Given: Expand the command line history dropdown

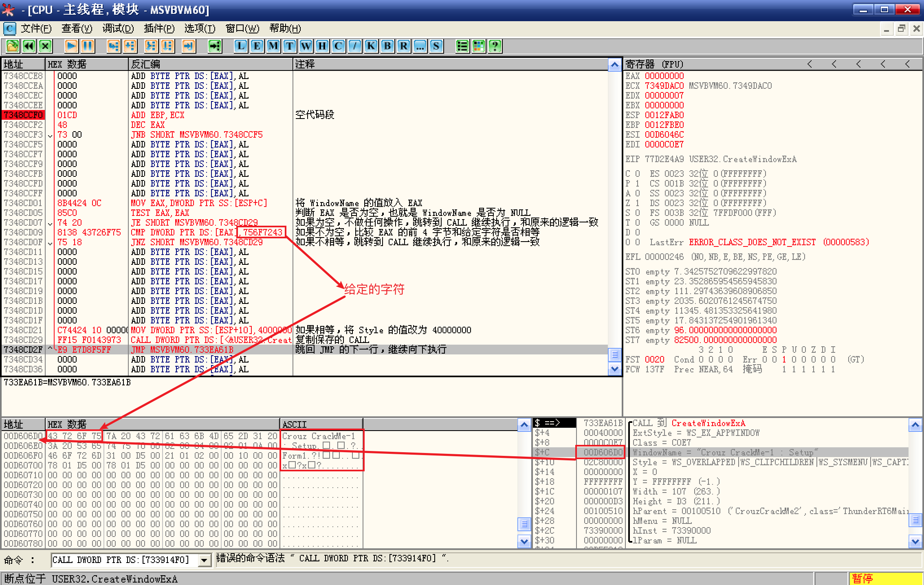Looking at the screenshot, I should coord(205,560).
